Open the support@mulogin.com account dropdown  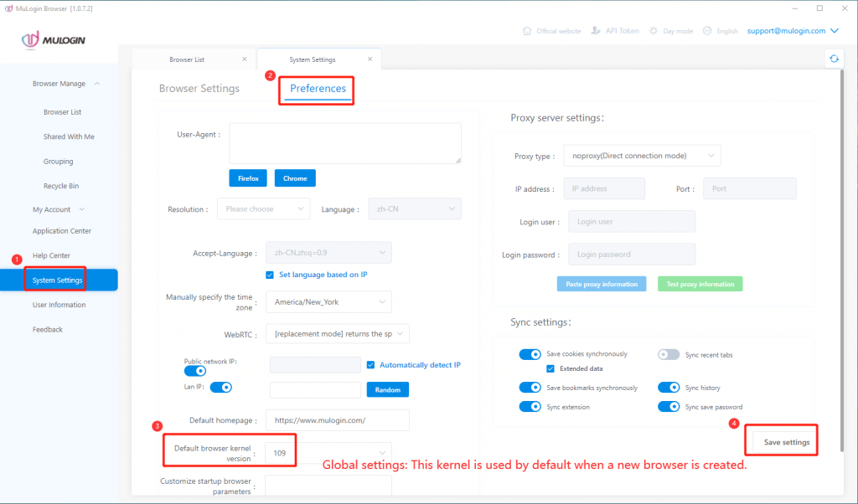[x=793, y=31]
